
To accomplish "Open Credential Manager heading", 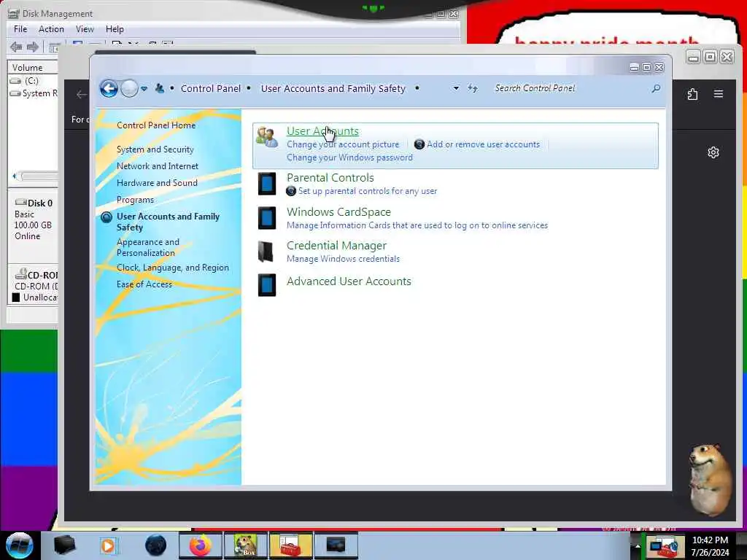I will coord(336,246).
